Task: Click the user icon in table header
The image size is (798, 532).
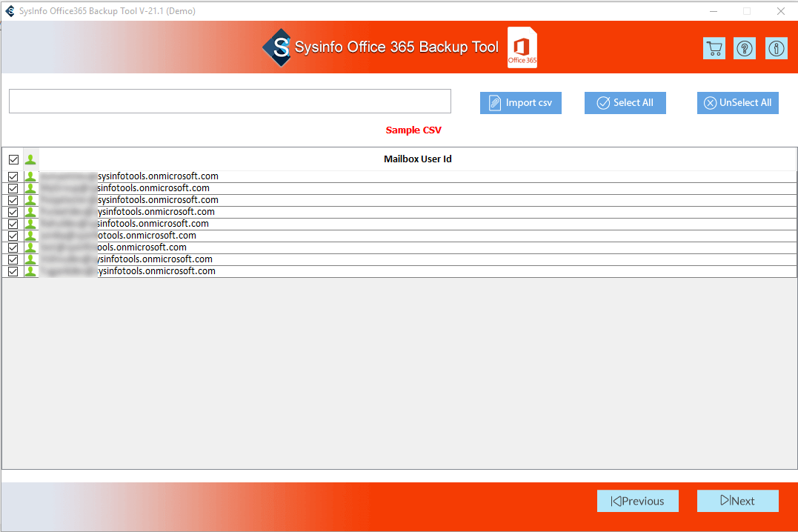Action: tap(30, 159)
